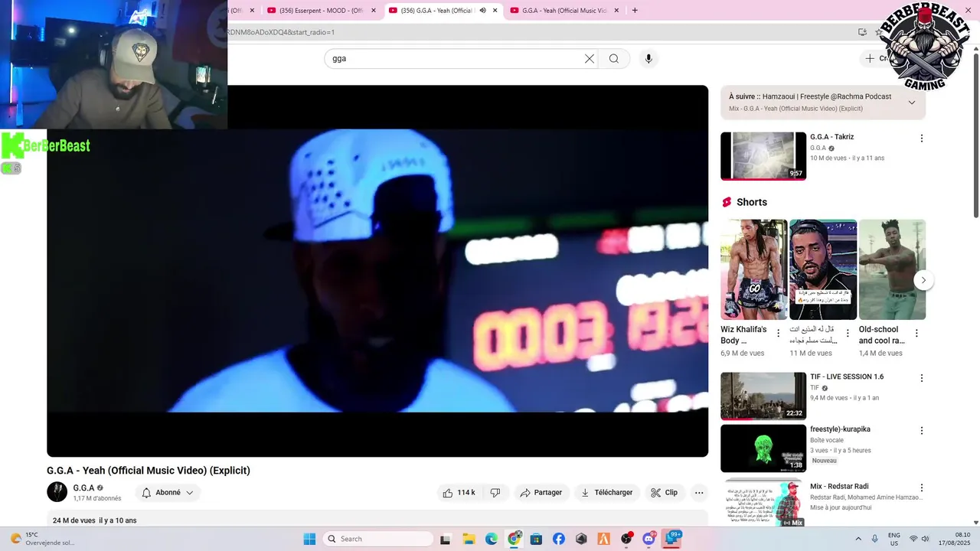This screenshot has height=551, width=980.
Task: Open the G.G.A - Takriz thumbnail
Action: pyautogui.click(x=763, y=156)
